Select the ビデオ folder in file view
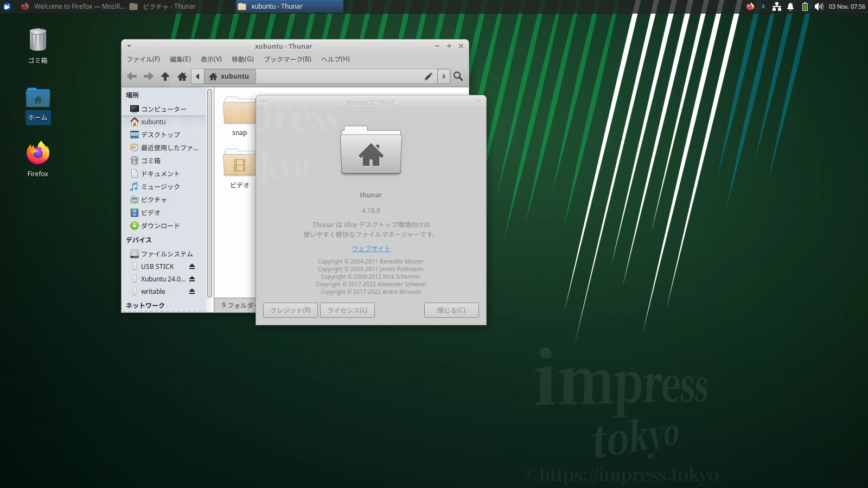 click(239, 169)
